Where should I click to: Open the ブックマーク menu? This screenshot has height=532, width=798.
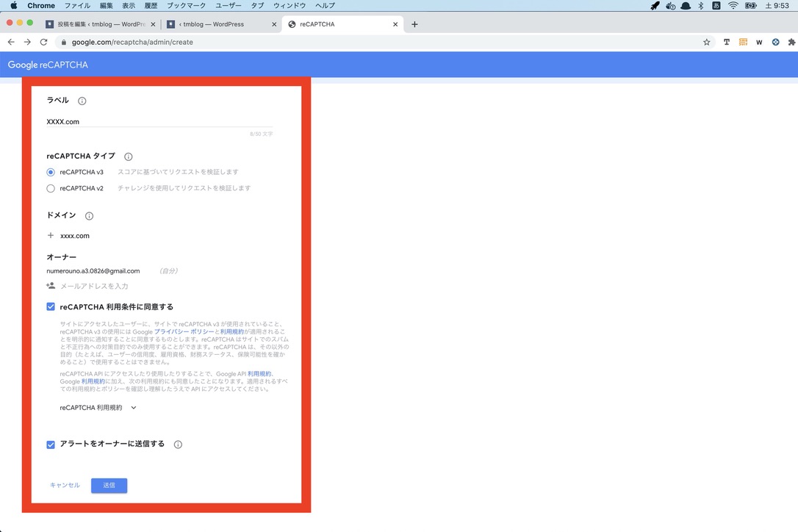click(186, 6)
